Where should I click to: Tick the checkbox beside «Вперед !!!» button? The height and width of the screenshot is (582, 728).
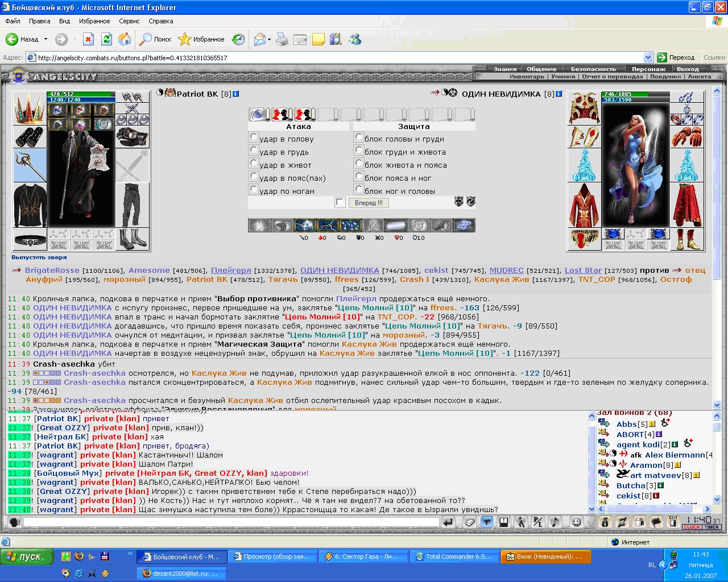340,202
